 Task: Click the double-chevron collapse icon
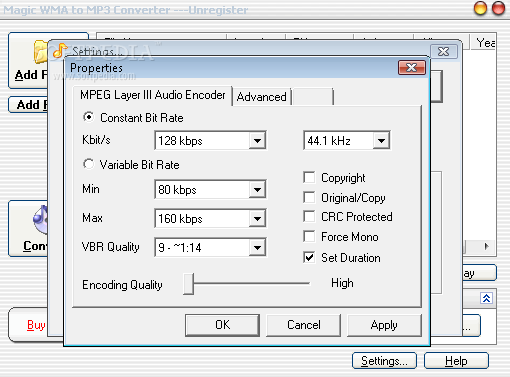click(x=487, y=298)
